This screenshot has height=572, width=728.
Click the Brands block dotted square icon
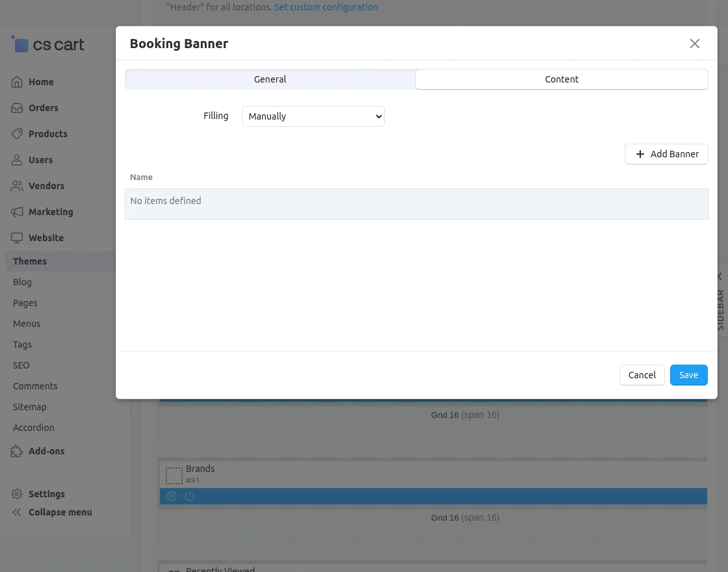pos(174,475)
